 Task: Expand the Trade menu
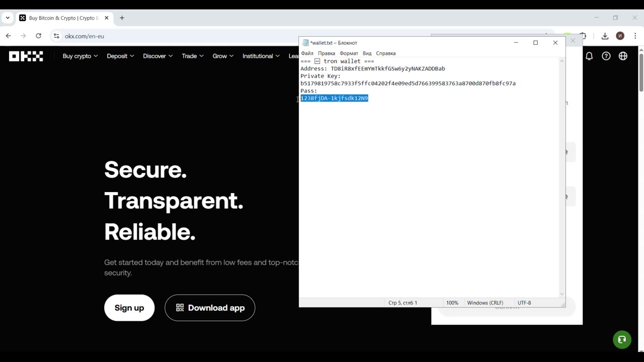pos(193,56)
